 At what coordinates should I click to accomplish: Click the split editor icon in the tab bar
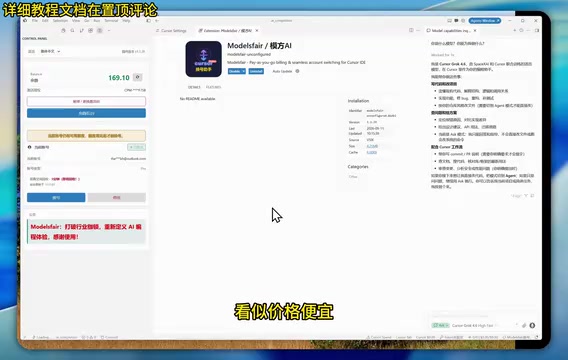coord(411,30)
